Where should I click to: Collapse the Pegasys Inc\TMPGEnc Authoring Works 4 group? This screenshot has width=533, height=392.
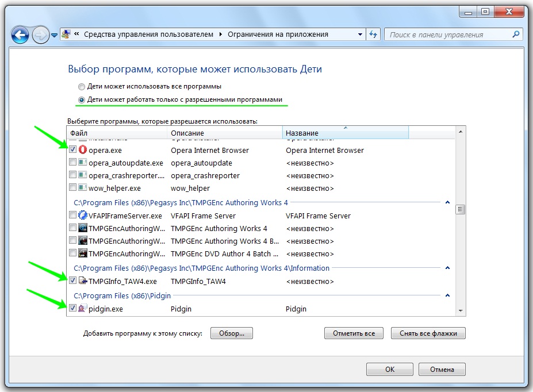(x=448, y=202)
